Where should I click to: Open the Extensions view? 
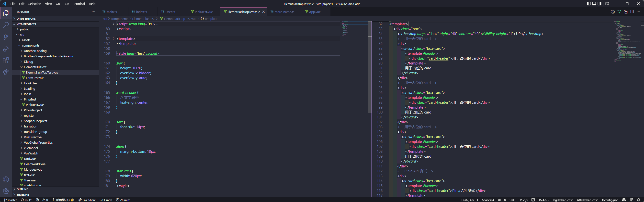(6, 60)
